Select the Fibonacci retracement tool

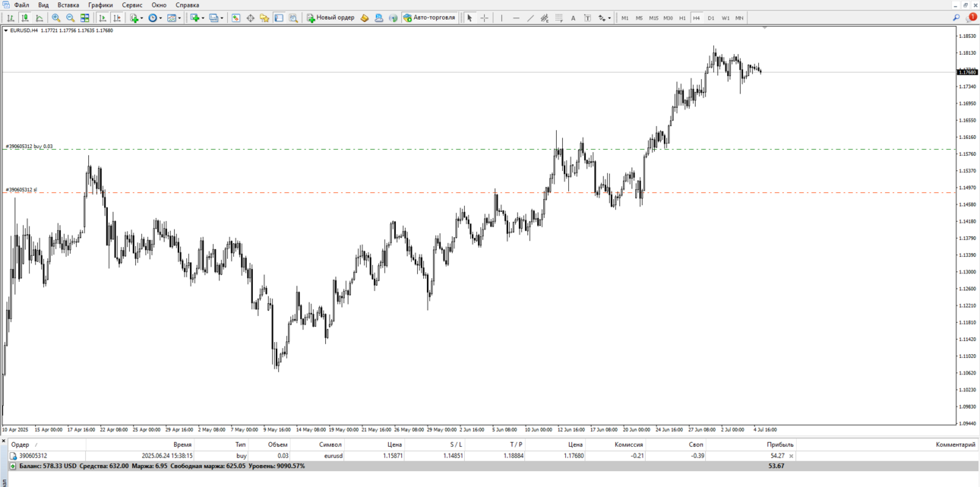click(559, 17)
